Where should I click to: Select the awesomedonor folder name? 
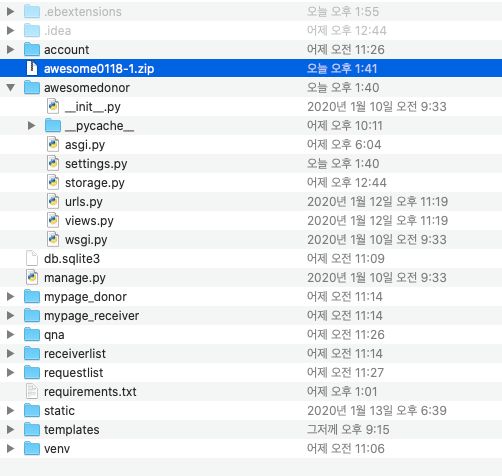pos(87,88)
